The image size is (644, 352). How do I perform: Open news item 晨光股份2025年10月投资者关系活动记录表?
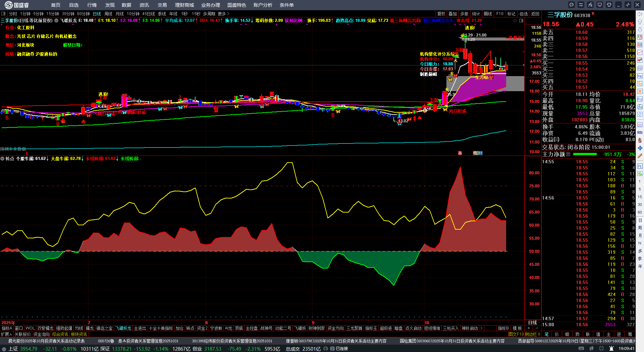pos(46,341)
